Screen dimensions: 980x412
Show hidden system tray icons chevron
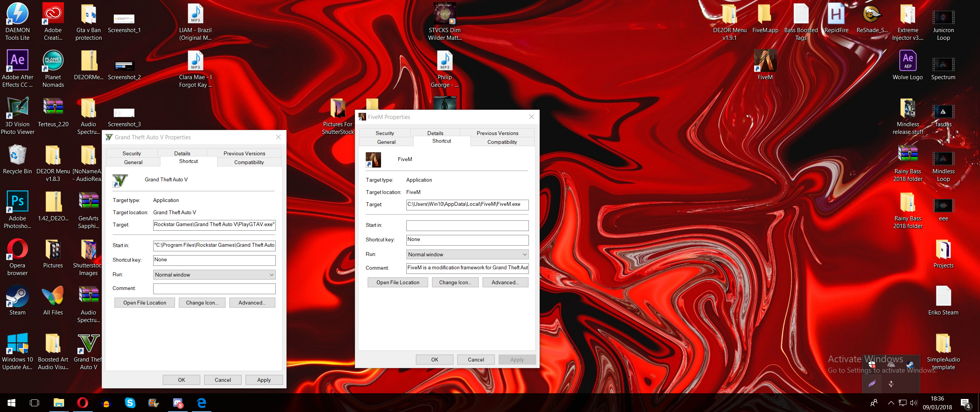(891, 402)
